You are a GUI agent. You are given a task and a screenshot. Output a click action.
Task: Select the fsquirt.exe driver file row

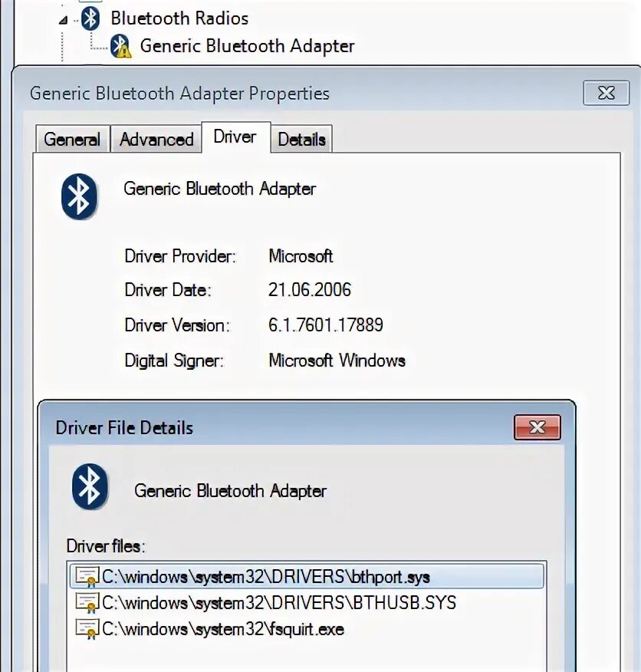pyautogui.click(x=307, y=629)
